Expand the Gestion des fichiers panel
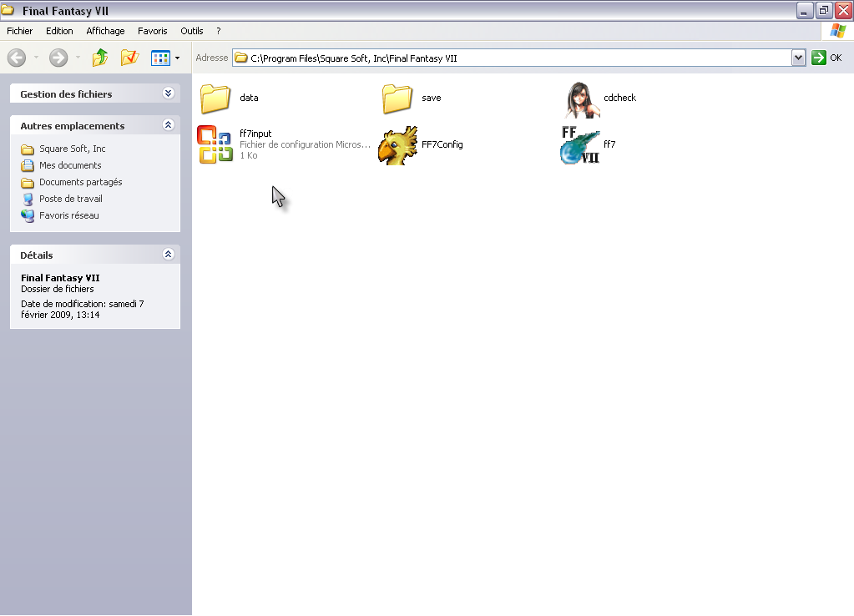Image resolution: width=854 pixels, height=616 pixels. 169,93
